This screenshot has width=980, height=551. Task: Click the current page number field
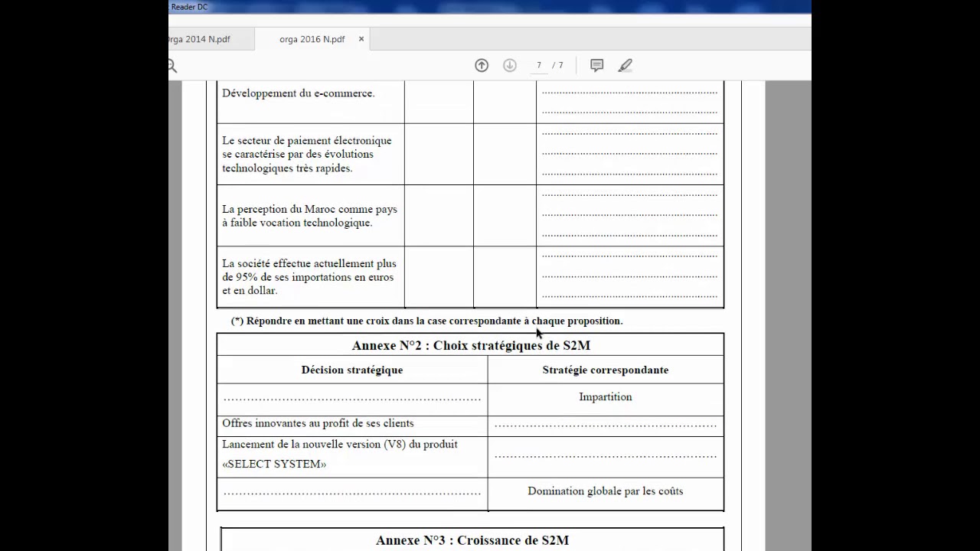tap(539, 65)
